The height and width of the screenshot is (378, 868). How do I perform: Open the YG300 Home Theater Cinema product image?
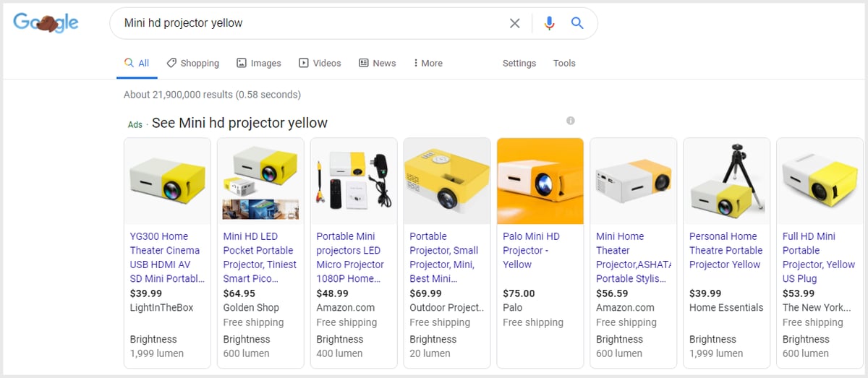(x=168, y=181)
